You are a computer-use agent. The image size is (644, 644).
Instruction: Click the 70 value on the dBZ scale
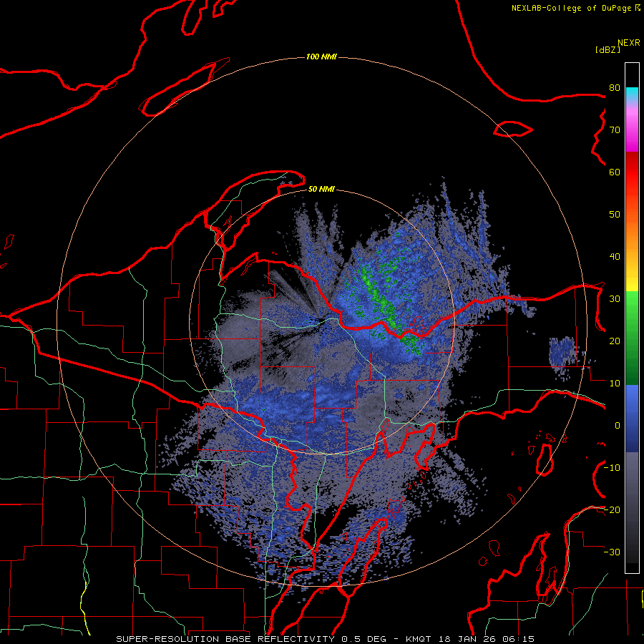(x=615, y=130)
